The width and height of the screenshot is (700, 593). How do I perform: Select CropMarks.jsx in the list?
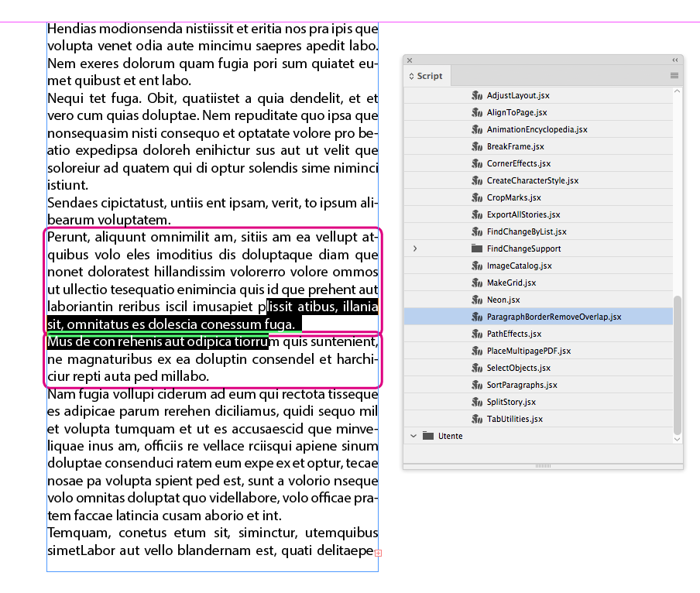pos(514,197)
